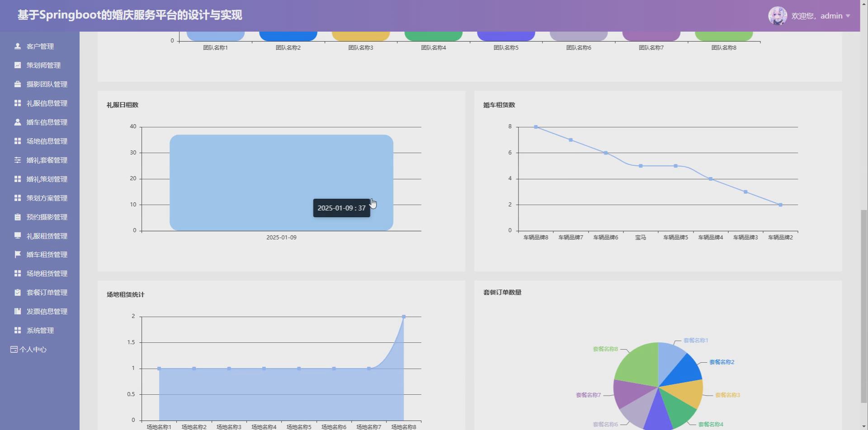Go to 婚礼策划管理 menu item
The image size is (868, 430).
47,179
